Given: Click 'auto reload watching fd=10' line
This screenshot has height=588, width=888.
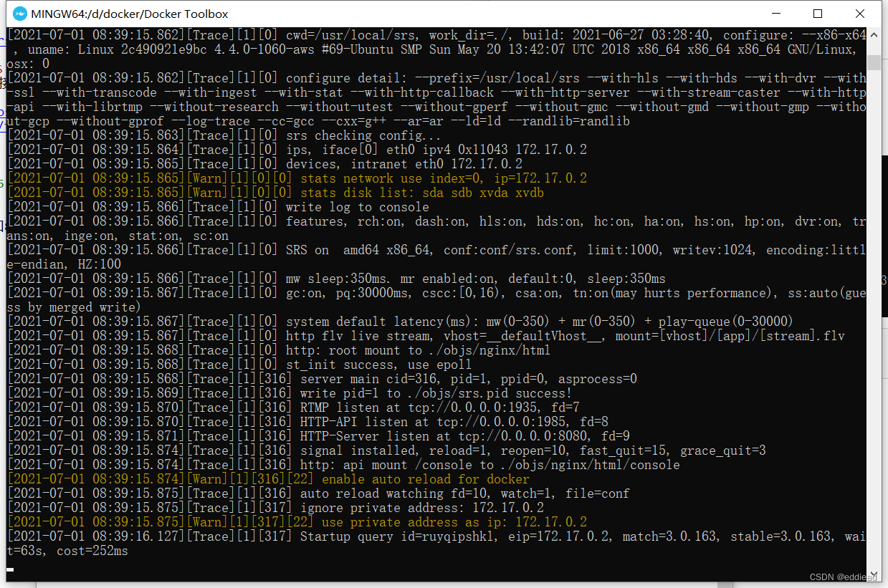Looking at the screenshot, I should pos(318,493).
